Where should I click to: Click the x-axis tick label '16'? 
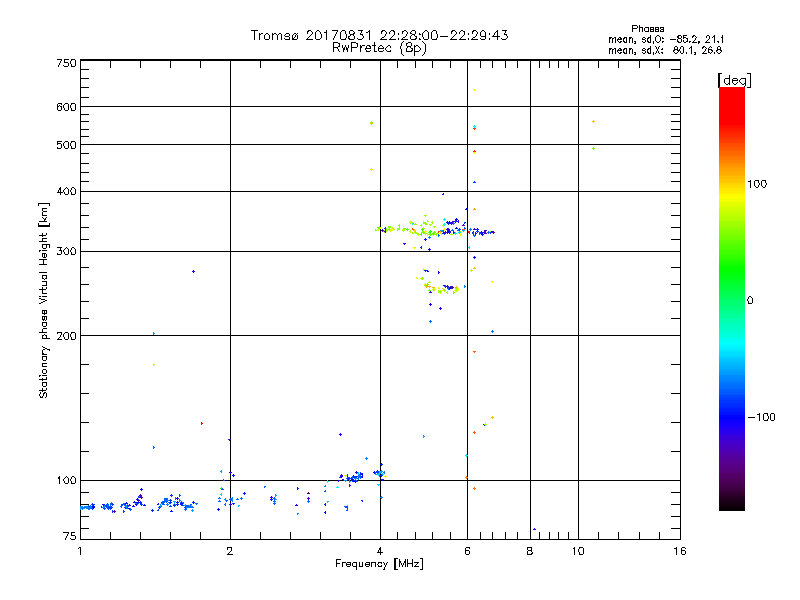tap(680, 551)
